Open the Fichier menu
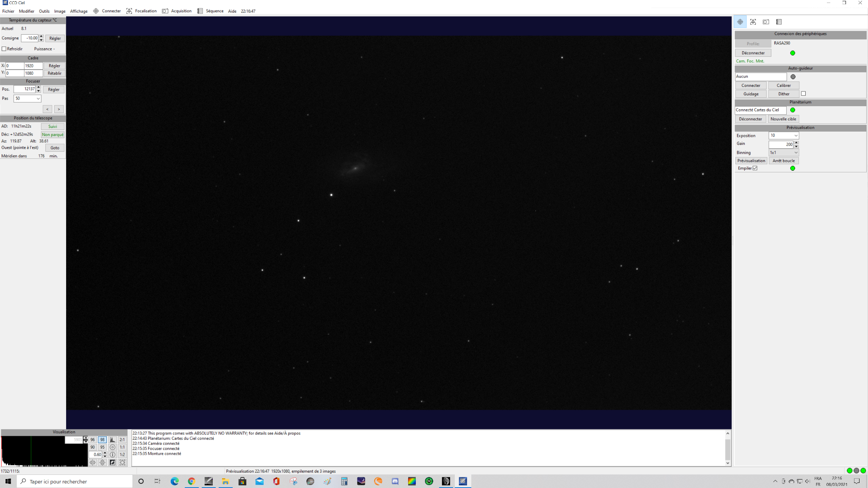 8,11
